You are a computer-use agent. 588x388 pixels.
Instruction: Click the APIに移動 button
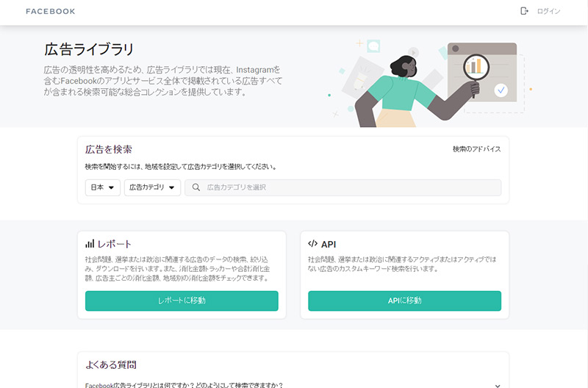pyautogui.click(x=405, y=301)
